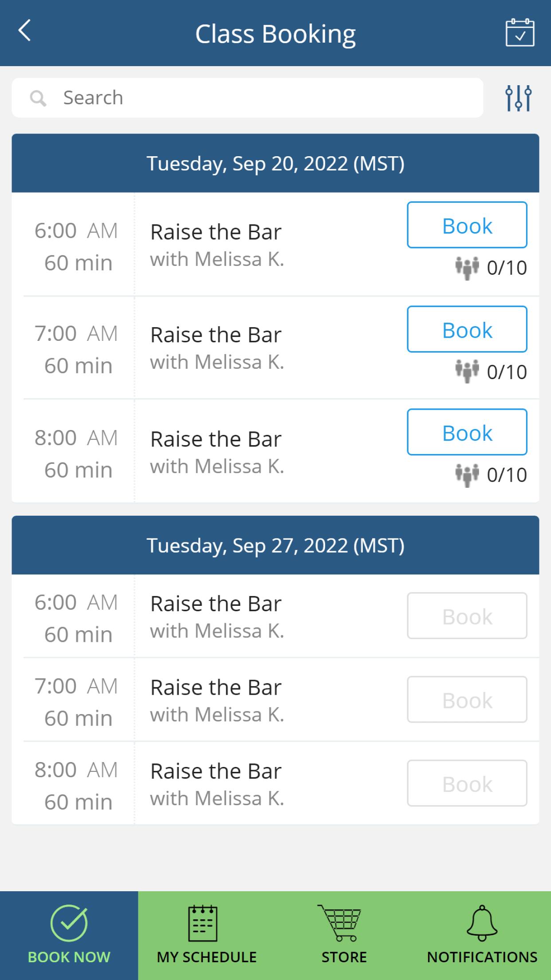Click attendees icon for 6:00 AM Sep 20 class
The image size is (551, 980).
pyautogui.click(x=467, y=268)
